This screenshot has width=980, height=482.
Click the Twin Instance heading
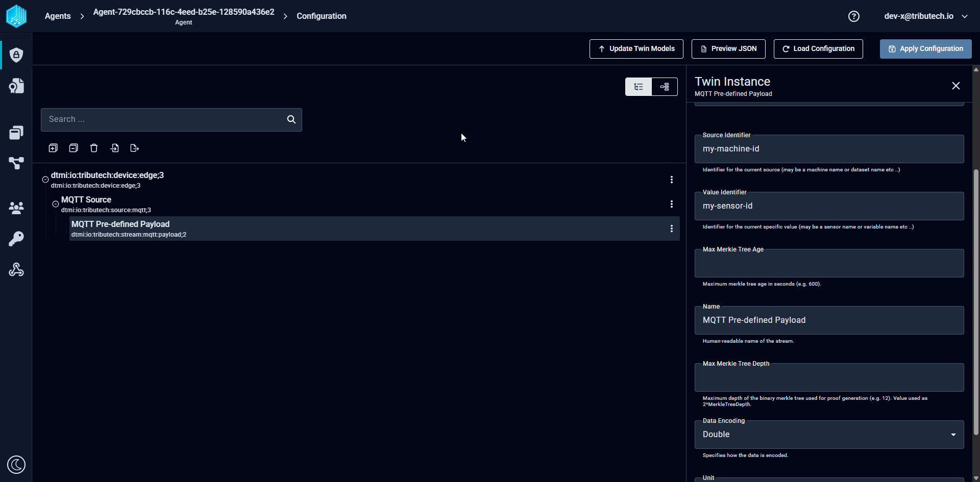(732, 82)
